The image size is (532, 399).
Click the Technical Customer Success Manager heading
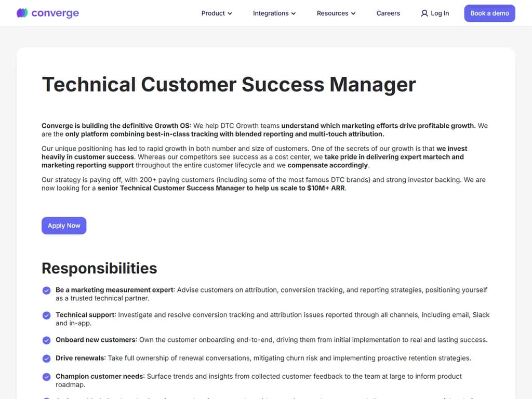[229, 84]
